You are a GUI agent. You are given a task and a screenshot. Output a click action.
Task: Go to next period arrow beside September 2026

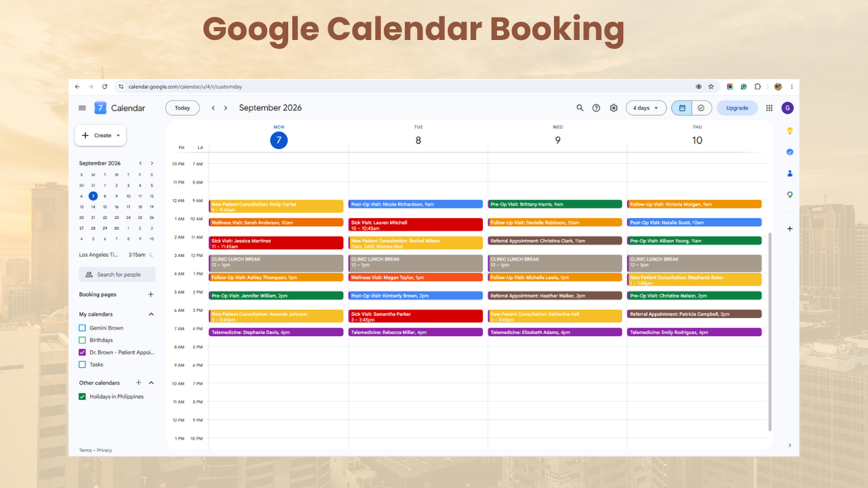coord(226,108)
